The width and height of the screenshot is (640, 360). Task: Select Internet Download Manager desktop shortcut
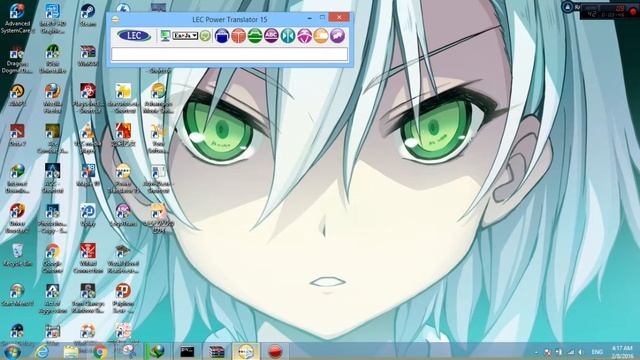pos(17,178)
